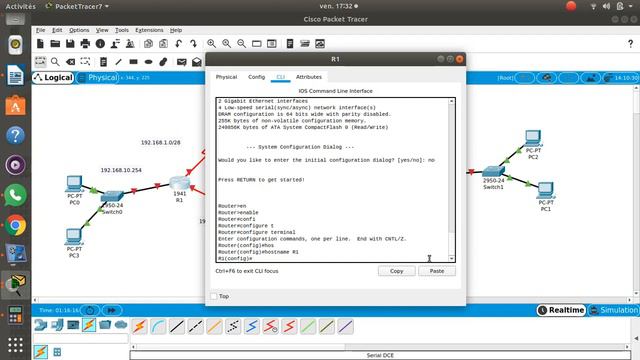Click the help question mark button

click(x=630, y=44)
